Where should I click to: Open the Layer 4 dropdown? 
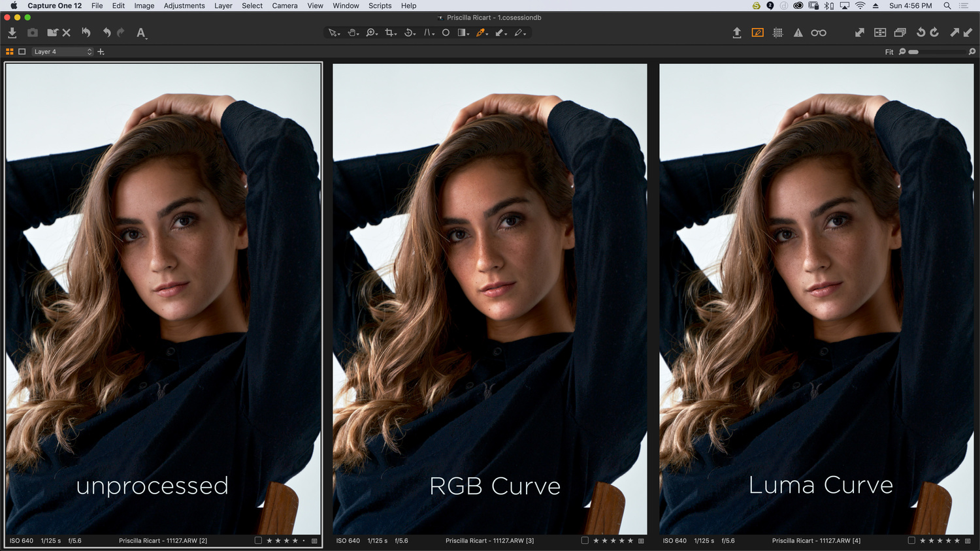point(62,51)
